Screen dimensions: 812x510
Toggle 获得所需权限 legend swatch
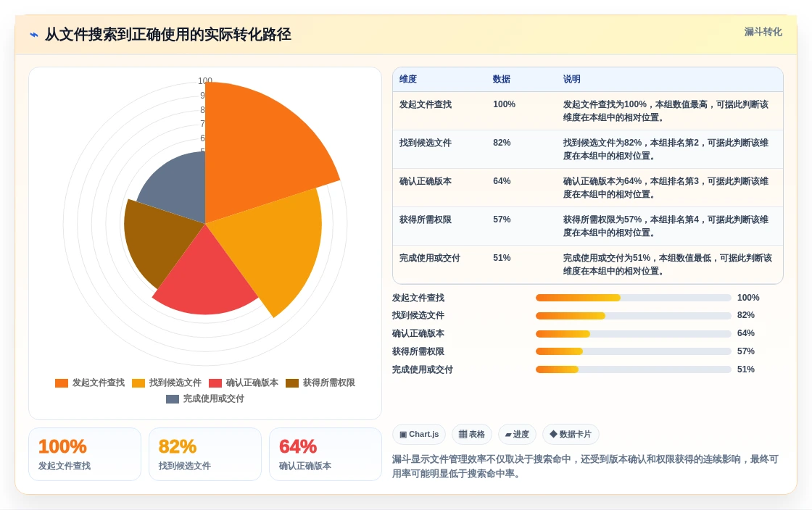point(292,383)
